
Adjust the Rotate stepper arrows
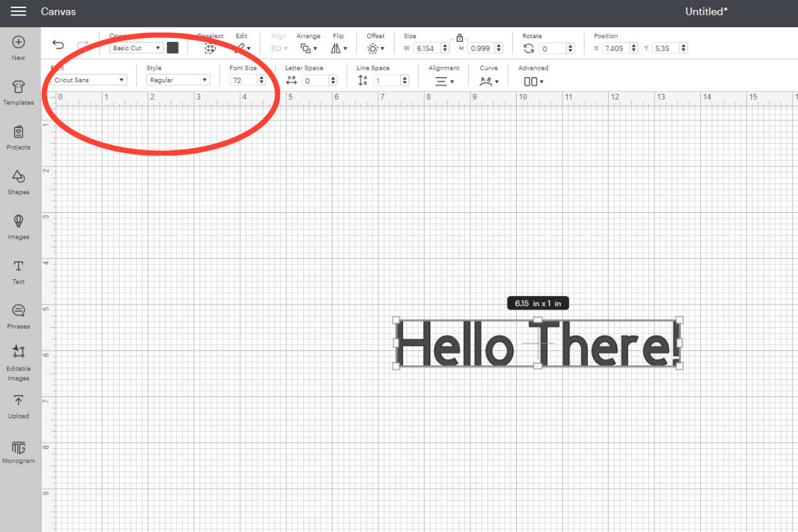coord(571,48)
